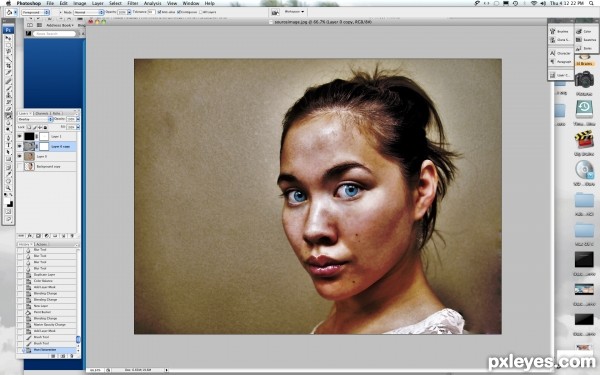Select the Move tool in toolbox
Screen dimensions: 600x375
(8, 38)
